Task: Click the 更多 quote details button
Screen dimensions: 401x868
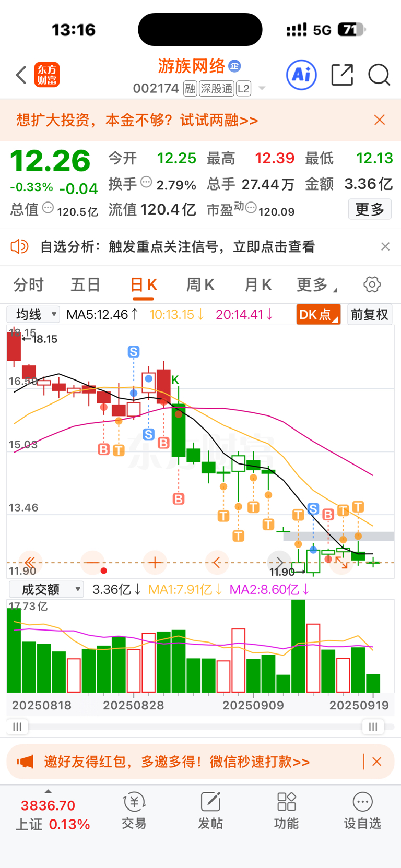Action: 370,209
